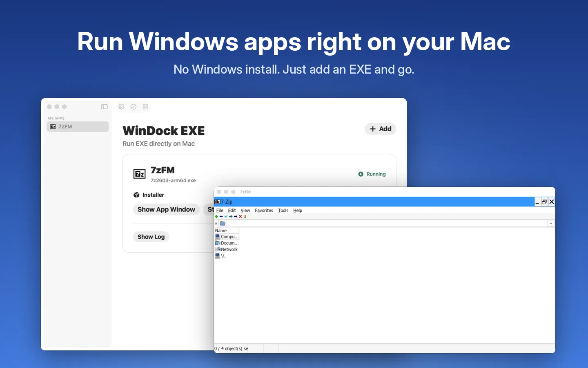Open the Favorites menu in 7-Zip
Screen dimensions: 588x368
[264, 211]
